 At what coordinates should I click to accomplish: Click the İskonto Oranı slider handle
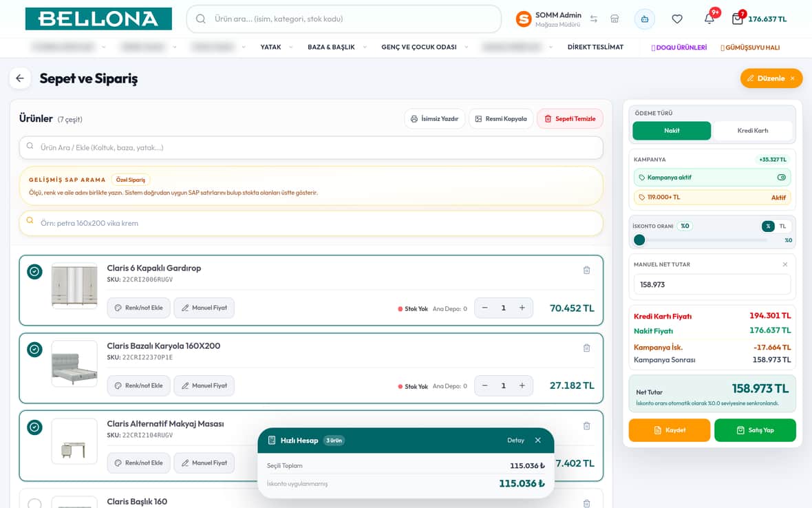(639, 240)
